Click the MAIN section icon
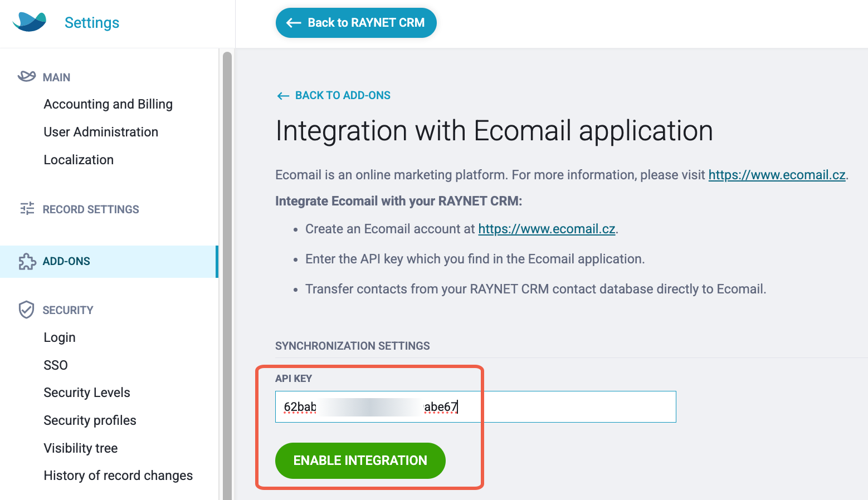This screenshot has height=500, width=868. pyautogui.click(x=27, y=76)
